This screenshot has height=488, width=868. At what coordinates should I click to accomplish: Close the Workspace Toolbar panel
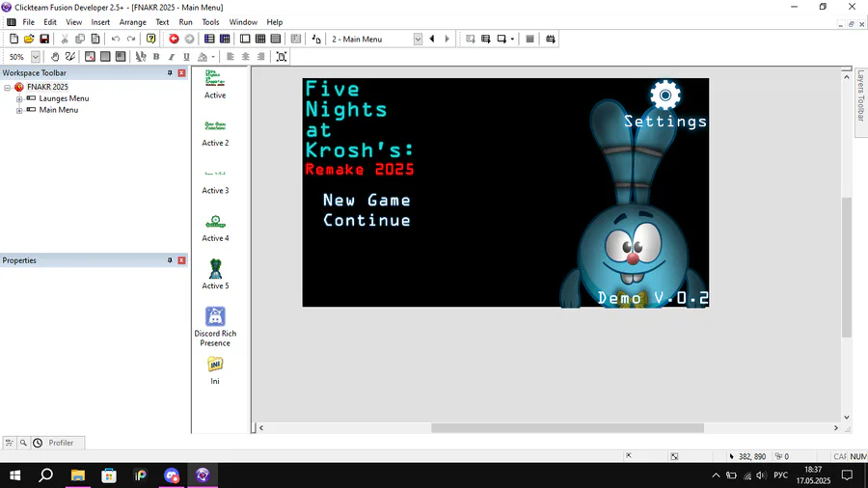pyautogui.click(x=181, y=73)
